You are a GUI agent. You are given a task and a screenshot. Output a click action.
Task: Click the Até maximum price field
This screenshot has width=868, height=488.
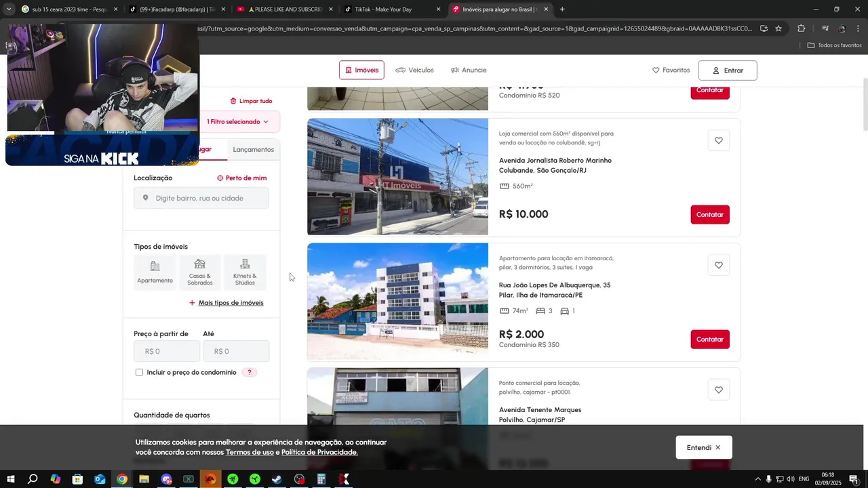[236, 351]
